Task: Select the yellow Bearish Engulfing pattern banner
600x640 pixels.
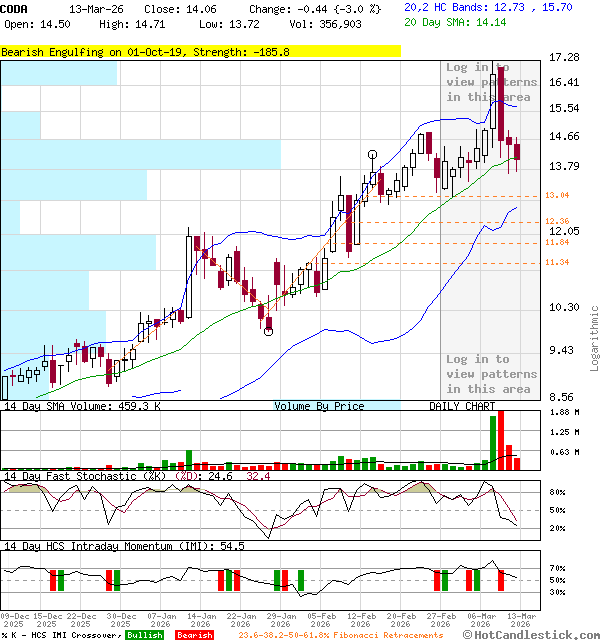Action: click(x=200, y=51)
